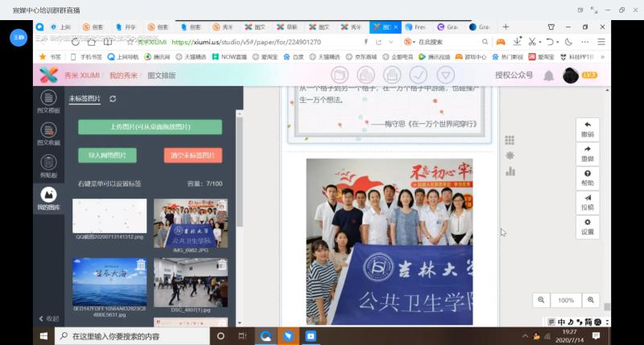Open the 剪贴板 sidebar panel
644x345 pixels.
(48, 166)
